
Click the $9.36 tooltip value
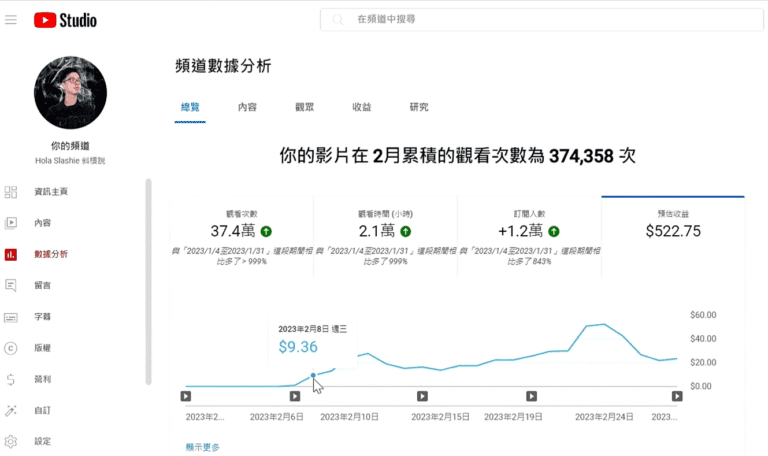coord(298,347)
